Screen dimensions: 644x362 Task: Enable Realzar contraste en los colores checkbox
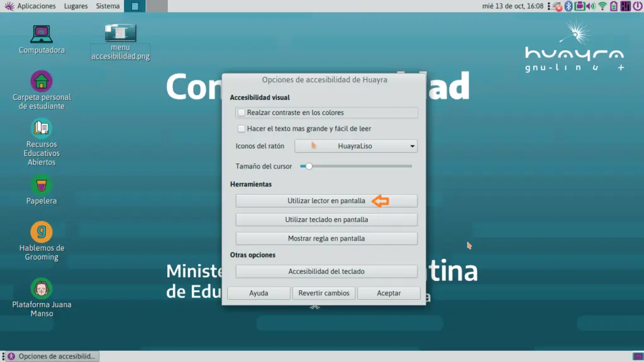point(241,112)
